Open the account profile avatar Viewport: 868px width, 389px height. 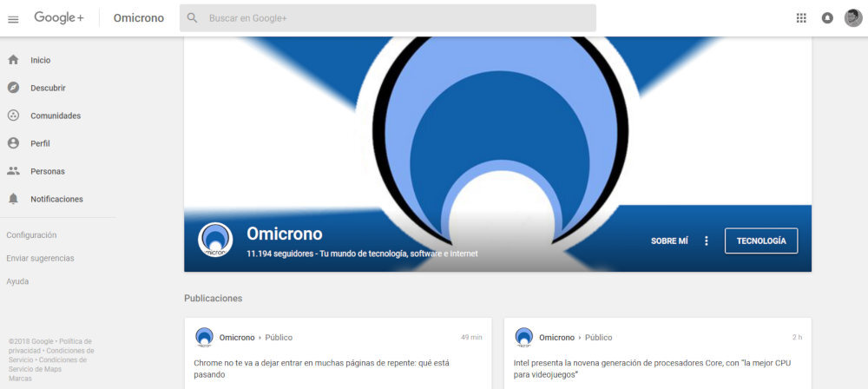point(853,17)
